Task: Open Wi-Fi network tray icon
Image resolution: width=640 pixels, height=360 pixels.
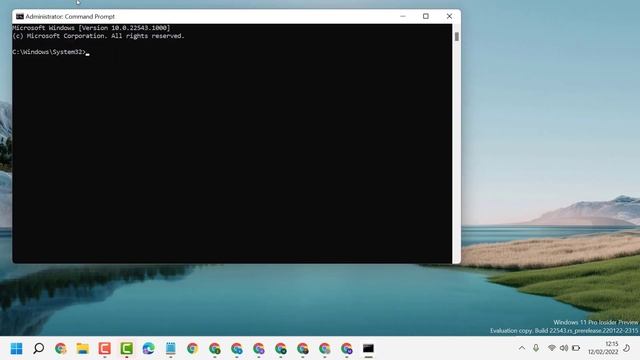Action: [x=551, y=348]
